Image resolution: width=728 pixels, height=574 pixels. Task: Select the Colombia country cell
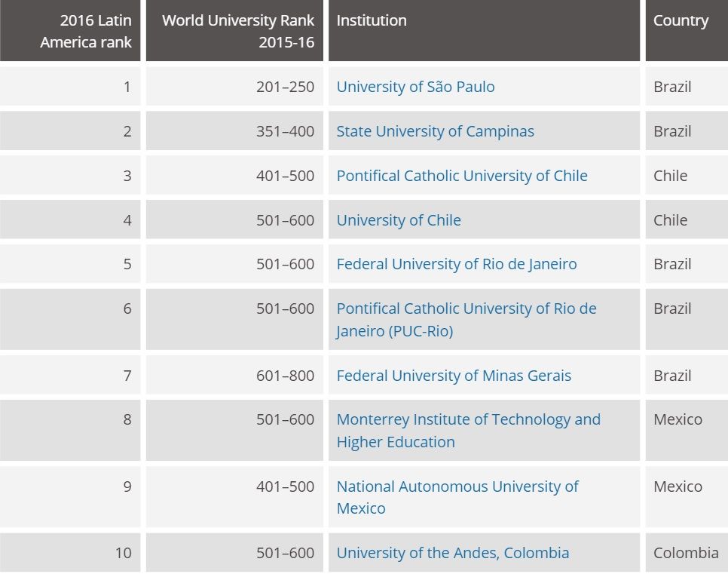point(686,553)
